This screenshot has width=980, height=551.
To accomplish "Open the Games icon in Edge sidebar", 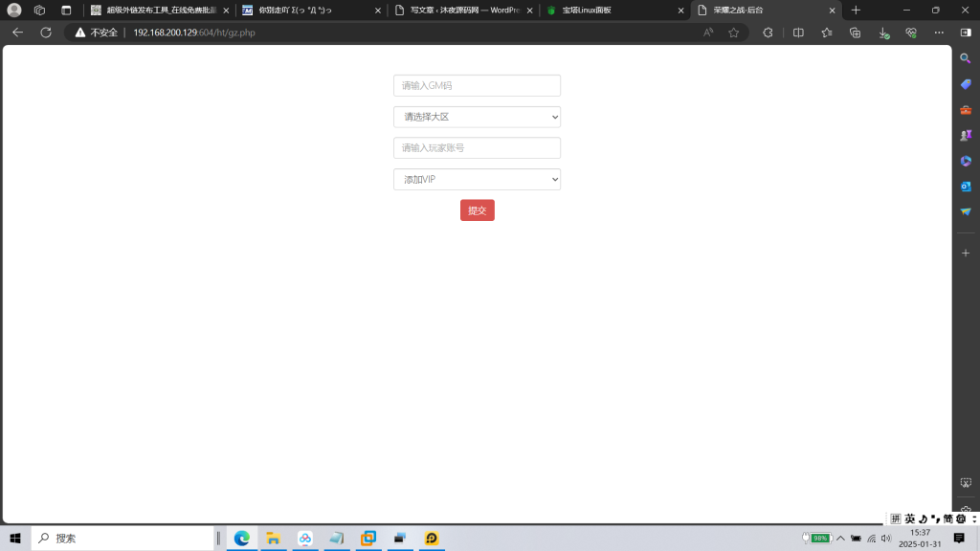I will [x=966, y=135].
